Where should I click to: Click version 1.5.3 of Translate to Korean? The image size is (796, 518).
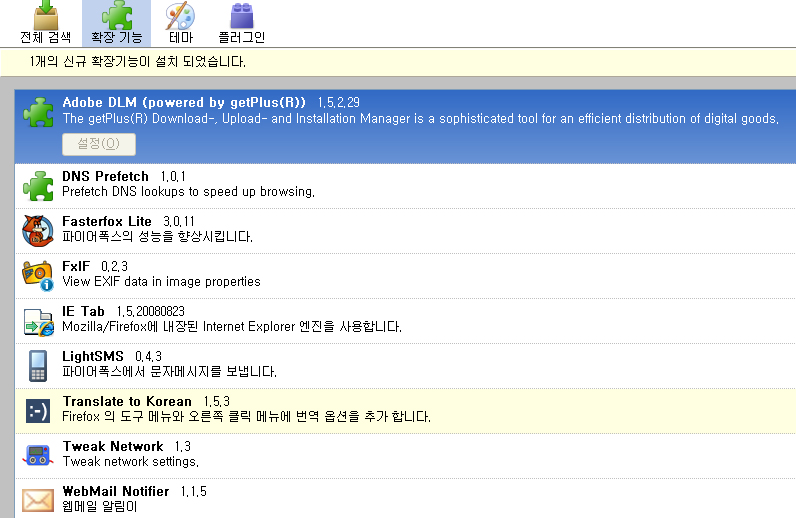pyautogui.click(x=217, y=401)
